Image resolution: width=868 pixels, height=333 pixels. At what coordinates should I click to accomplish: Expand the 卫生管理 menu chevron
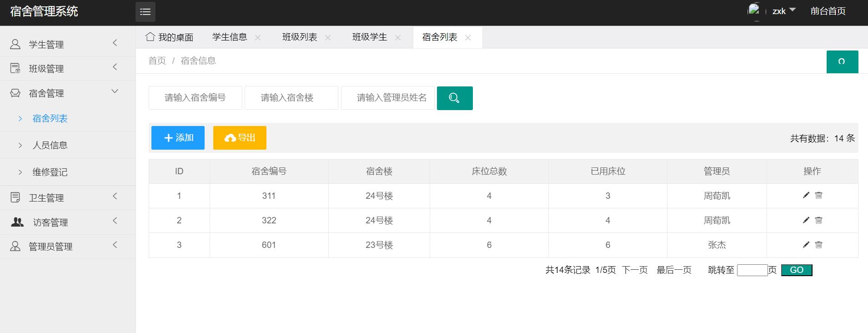coord(115,196)
